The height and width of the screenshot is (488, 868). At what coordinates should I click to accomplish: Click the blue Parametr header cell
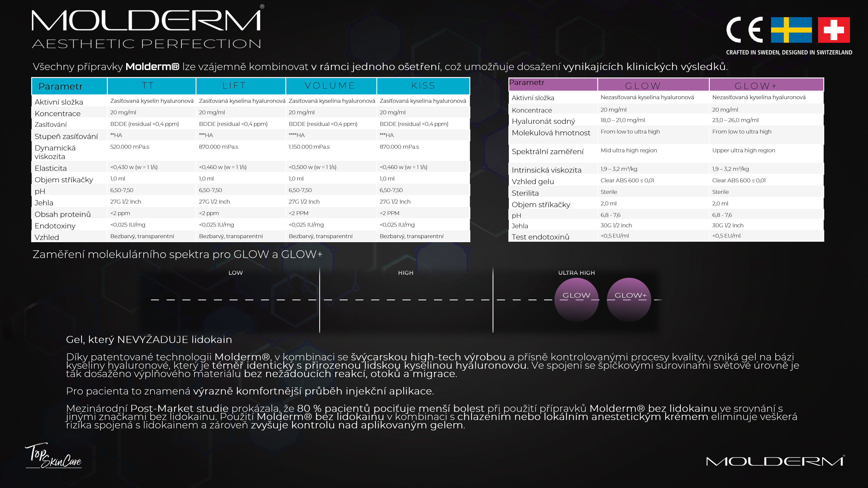[x=61, y=86]
